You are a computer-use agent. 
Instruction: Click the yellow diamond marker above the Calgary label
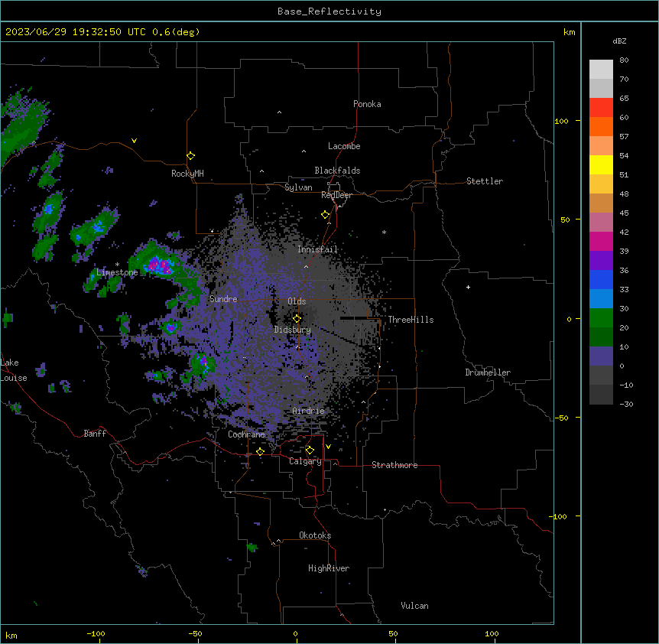click(310, 450)
